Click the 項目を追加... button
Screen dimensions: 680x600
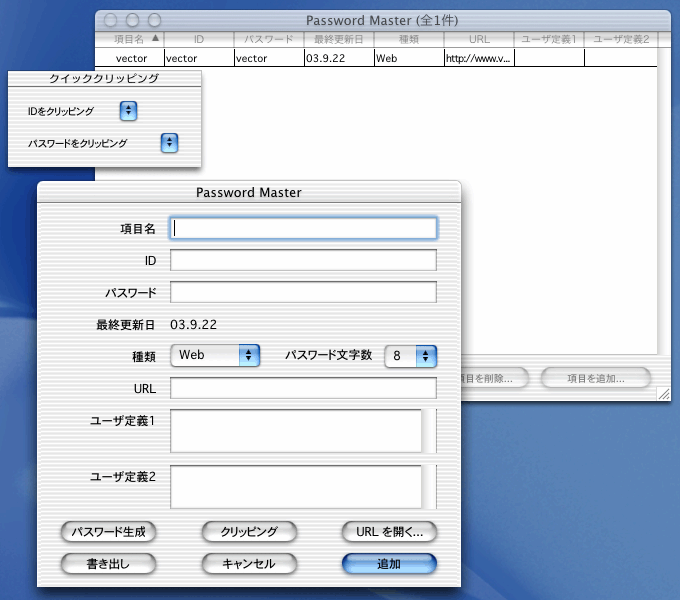click(x=595, y=379)
